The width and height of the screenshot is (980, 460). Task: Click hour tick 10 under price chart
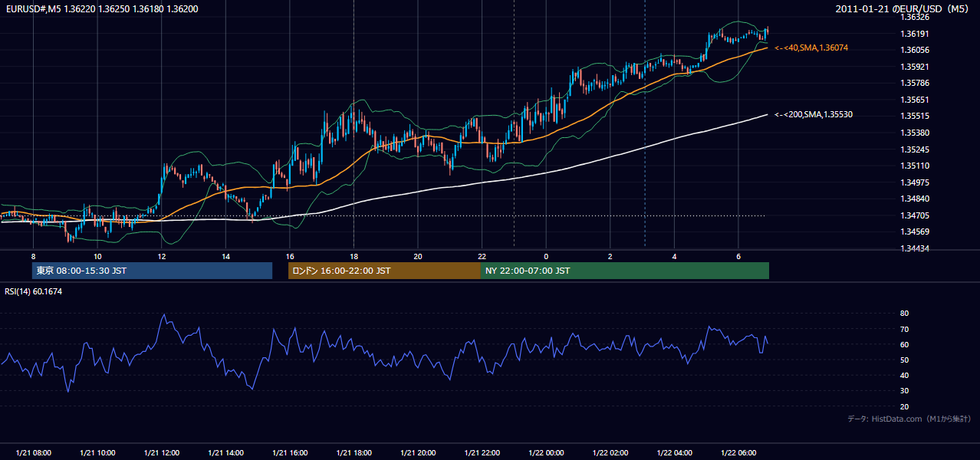97,256
